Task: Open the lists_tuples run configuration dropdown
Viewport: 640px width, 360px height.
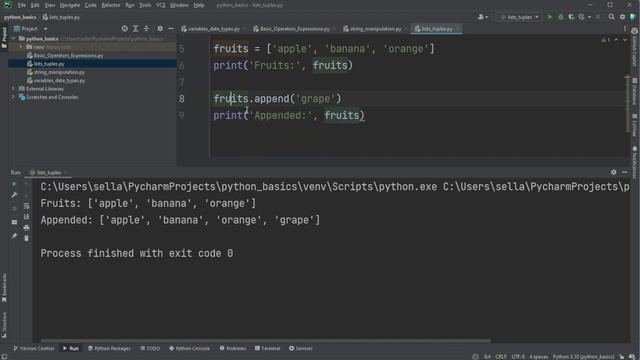Action: (519, 17)
